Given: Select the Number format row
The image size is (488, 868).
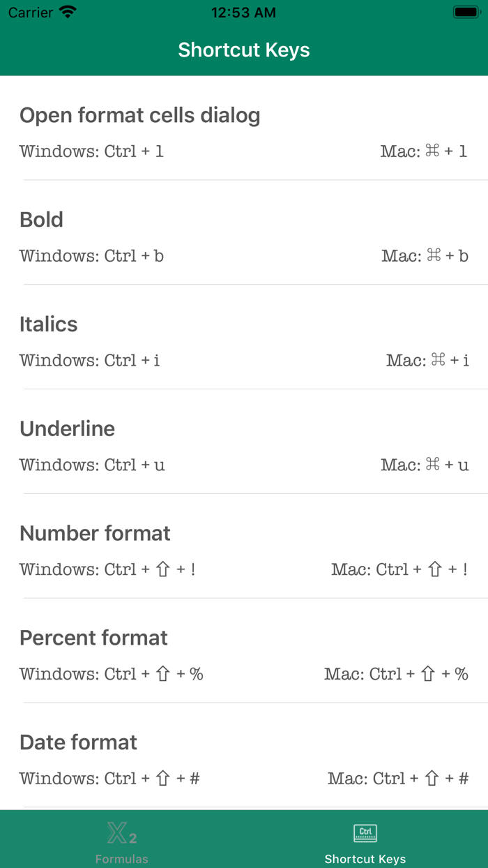Looking at the screenshot, I should coord(95,533).
